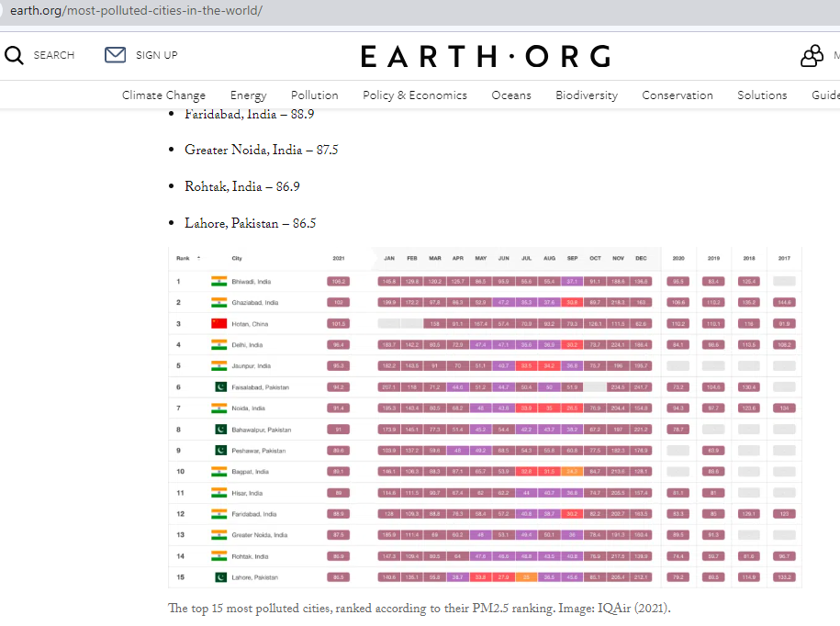Click the Rank column sort arrow
Viewport: 840px width, 626px height.
click(198, 258)
